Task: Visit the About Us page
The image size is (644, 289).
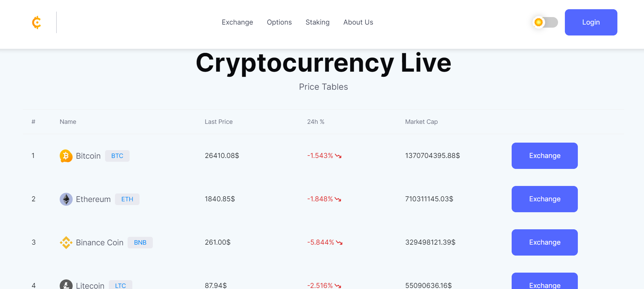Action: click(358, 23)
